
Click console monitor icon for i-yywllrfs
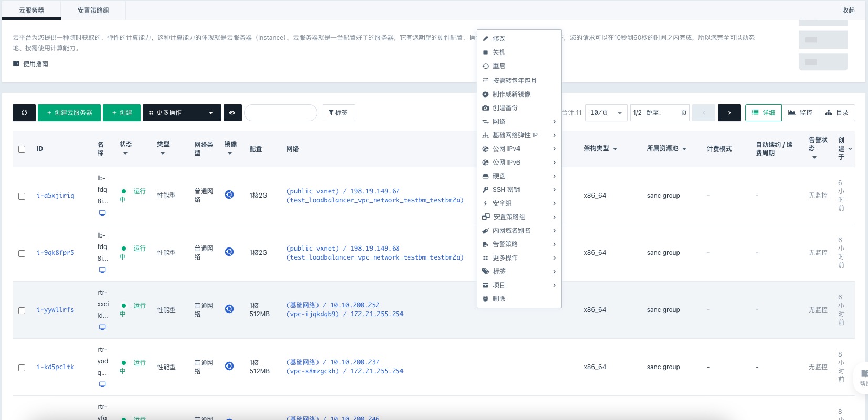[102, 327]
